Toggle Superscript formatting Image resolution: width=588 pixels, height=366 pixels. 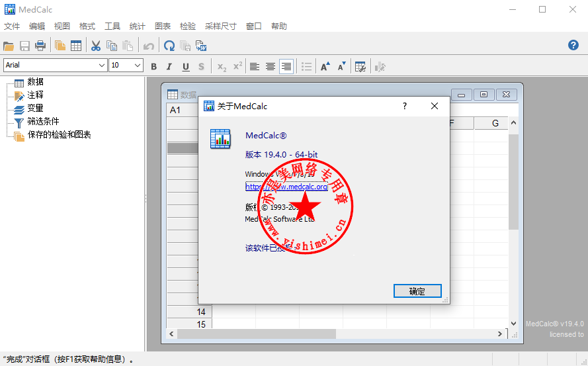click(237, 67)
